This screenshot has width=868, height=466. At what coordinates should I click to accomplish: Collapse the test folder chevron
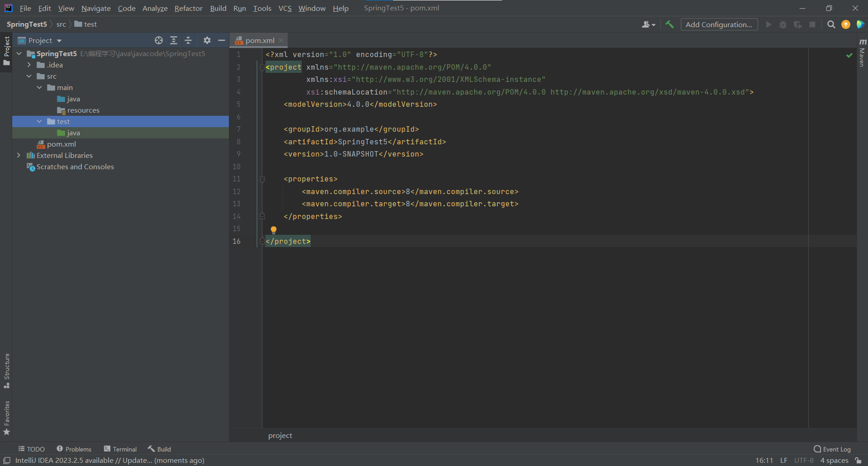point(39,121)
